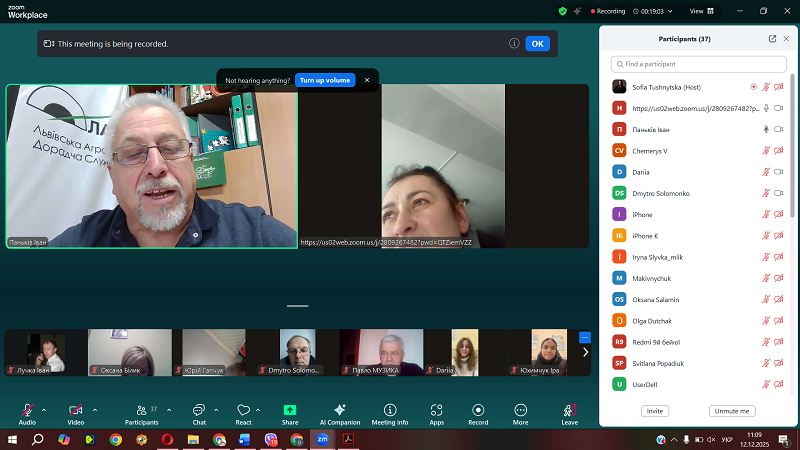Select Redmi 9я бейчол participant row
800x450 pixels.
point(698,342)
